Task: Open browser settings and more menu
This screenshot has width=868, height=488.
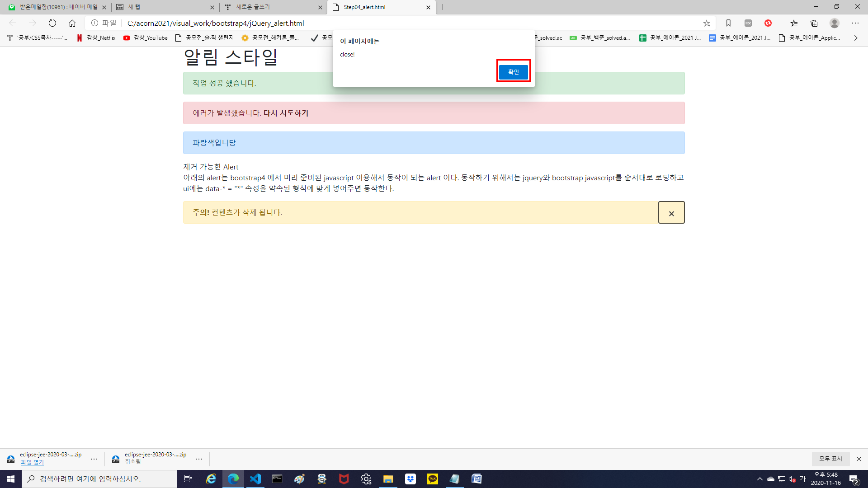Action: point(855,23)
